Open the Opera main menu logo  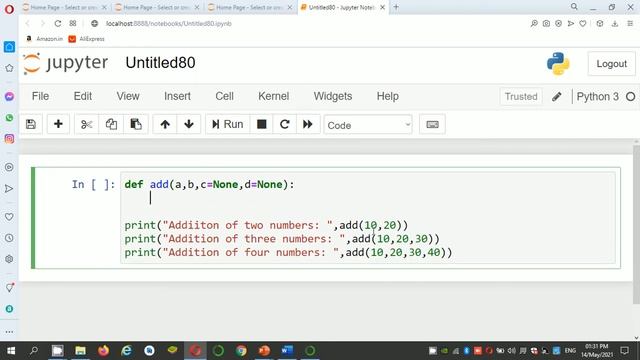[x=9, y=9]
